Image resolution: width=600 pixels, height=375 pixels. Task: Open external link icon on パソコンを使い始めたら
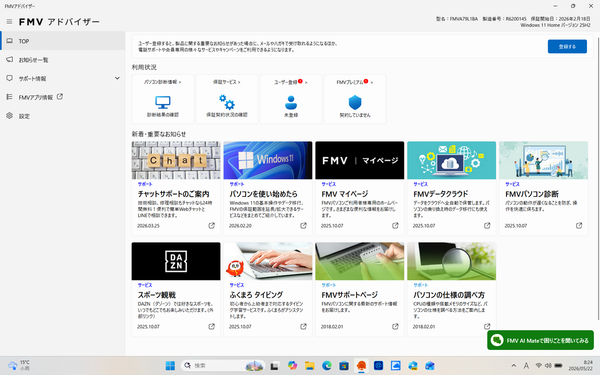303,225
